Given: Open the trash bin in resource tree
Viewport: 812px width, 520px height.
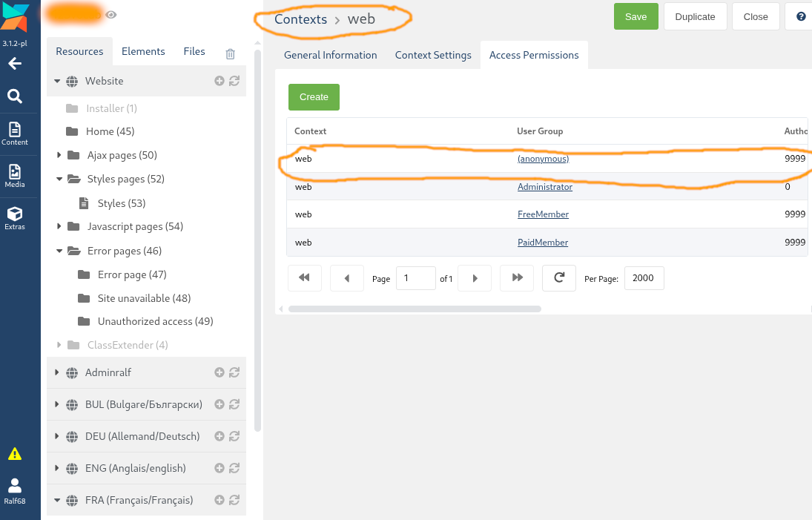Looking at the screenshot, I should [231, 54].
